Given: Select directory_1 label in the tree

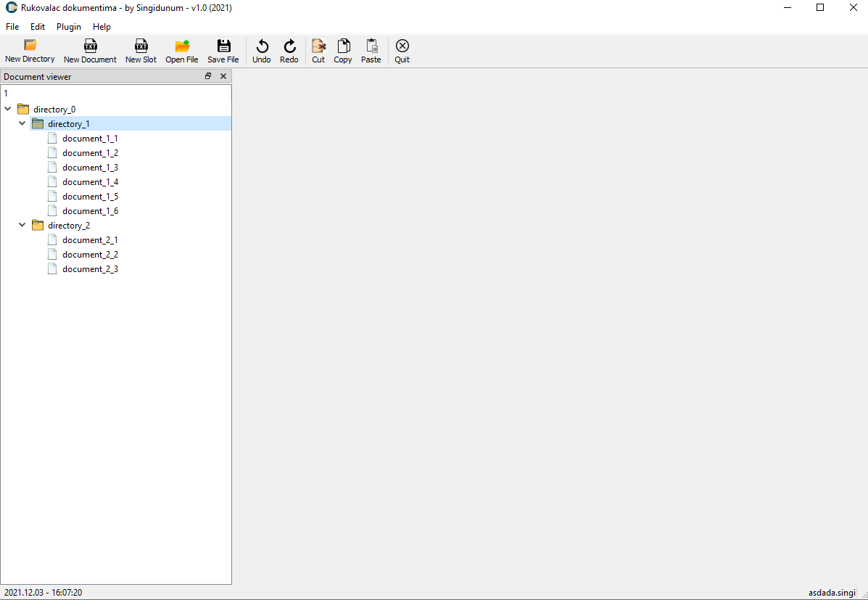Looking at the screenshot, I should point(69,124).
